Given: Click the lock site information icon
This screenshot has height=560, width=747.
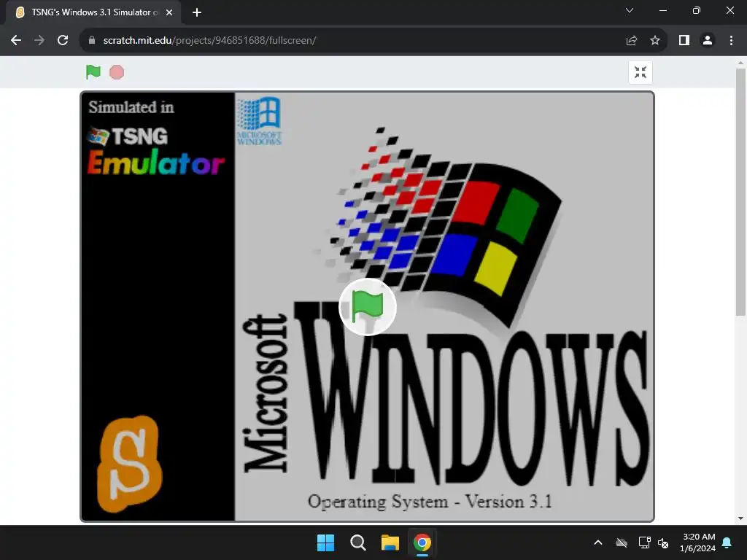Looking at the screenshot, I should click(x=92, y=40).
